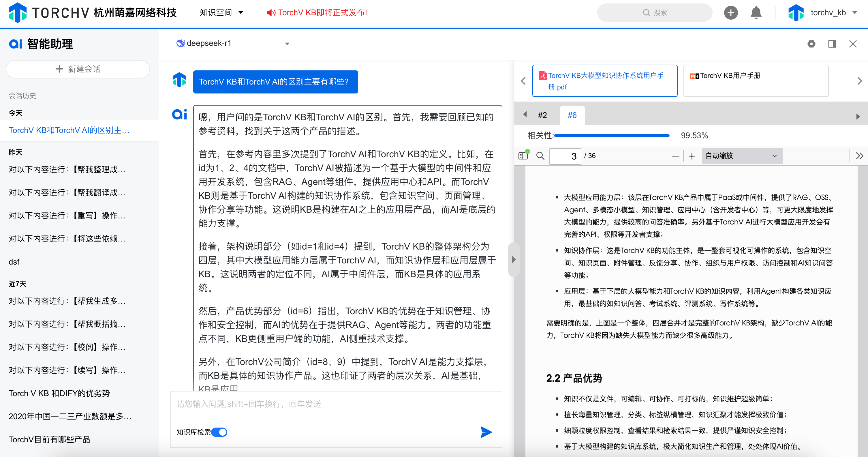Go to previous chunk tab arrow
This screenshot has height=457, width=868.
tap(525, 115)
